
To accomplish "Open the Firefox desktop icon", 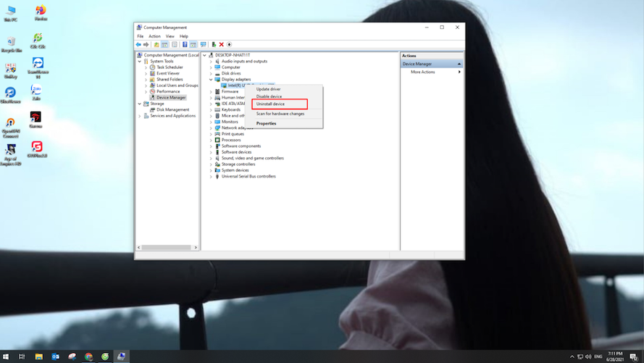I will (x=41, y=13).
